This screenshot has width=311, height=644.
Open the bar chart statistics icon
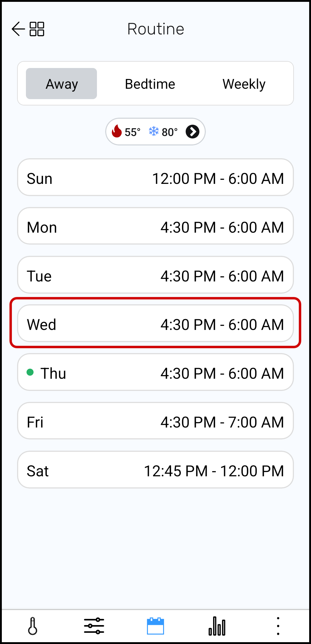click(217, 626)
